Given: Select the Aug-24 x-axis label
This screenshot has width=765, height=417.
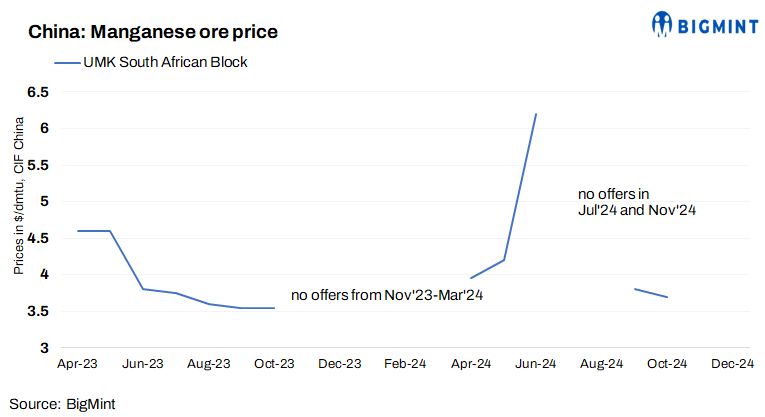Looking at the screenshot, I should (x=601, y=364).
